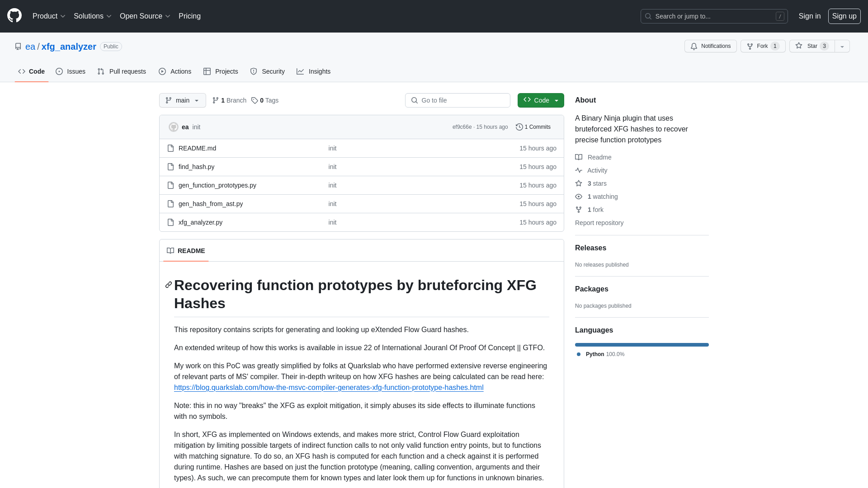Switch to the Actions tab
The width and height of the screenshot is (868, 488).
coord(175,71)
